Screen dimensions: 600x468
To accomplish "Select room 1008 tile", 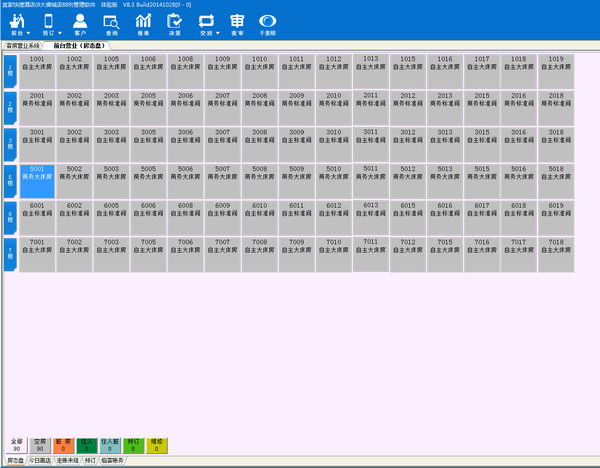I will 186,72.
